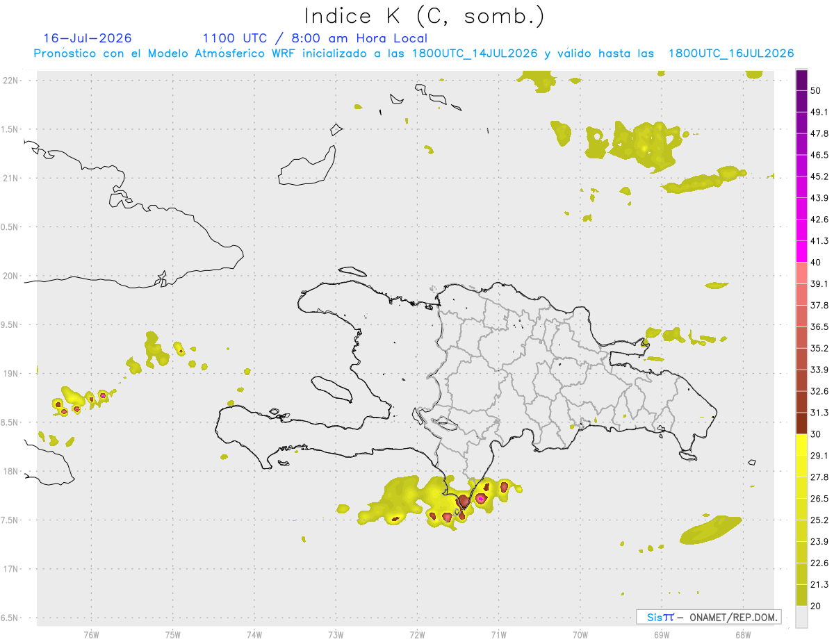Screen dimensions: 834x644
Task: Click the "Sistt - ONAMET/REP.DOM." credit box
Action: 709,617
